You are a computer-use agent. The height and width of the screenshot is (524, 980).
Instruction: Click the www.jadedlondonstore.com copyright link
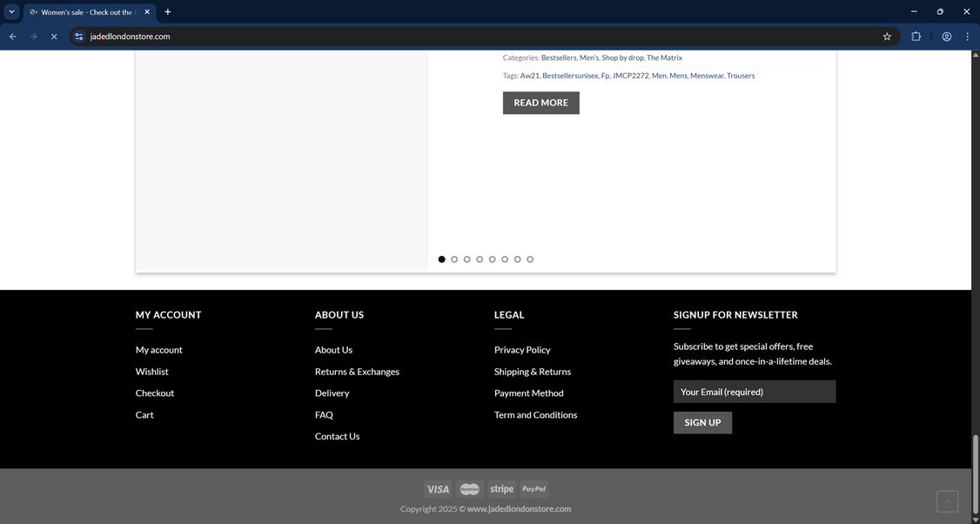click(x=519, y=509)
